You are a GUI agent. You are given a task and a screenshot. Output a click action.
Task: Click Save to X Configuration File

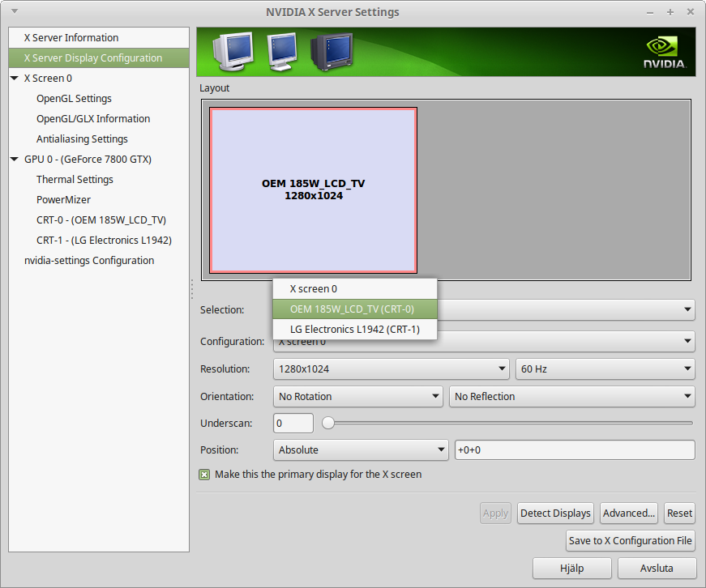click(x=630, y=540)
